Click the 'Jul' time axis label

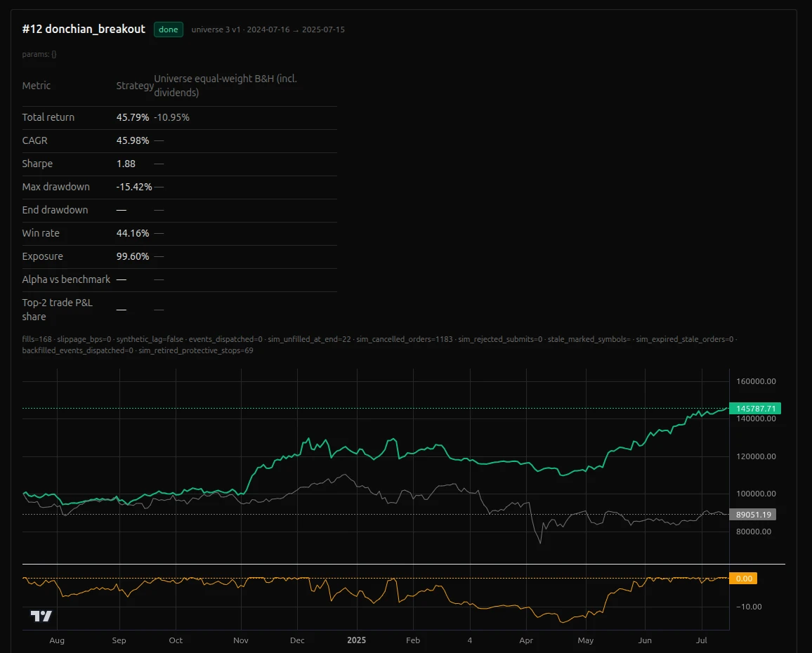point(701,640)
